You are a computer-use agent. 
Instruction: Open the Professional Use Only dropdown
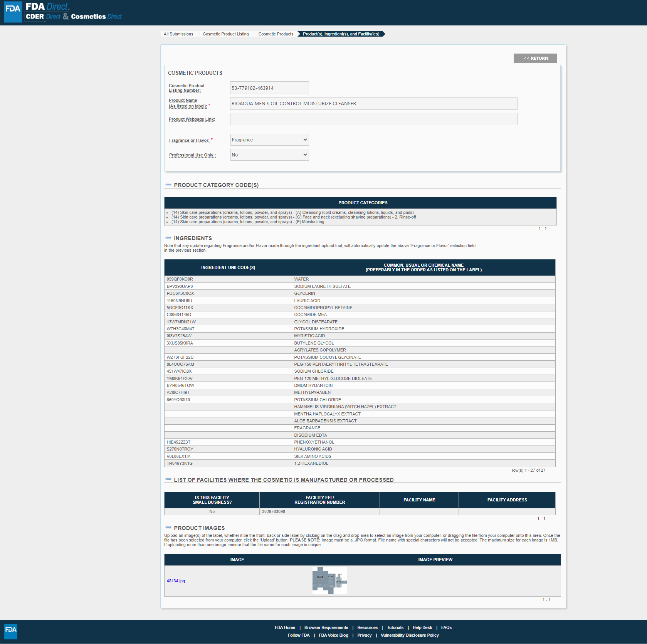click(x=269, y=155)
